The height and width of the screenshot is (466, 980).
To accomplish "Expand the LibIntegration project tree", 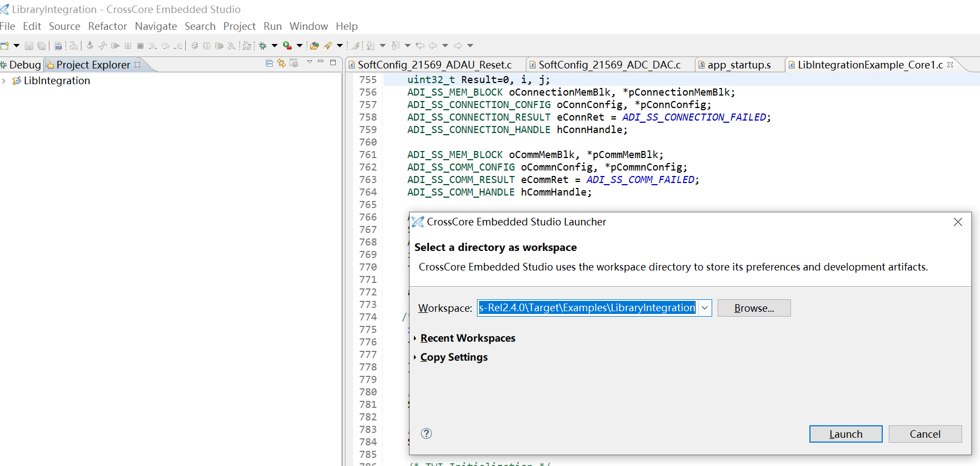I will tap(4, 81).
